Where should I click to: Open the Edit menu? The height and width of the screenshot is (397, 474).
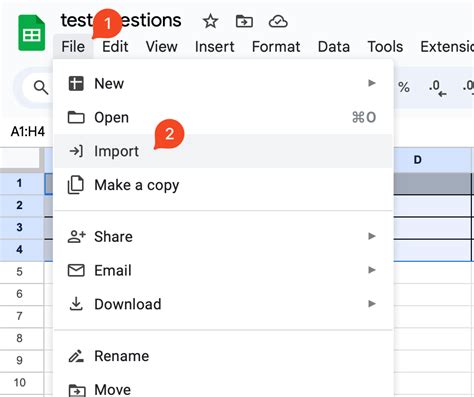point(115,47)
